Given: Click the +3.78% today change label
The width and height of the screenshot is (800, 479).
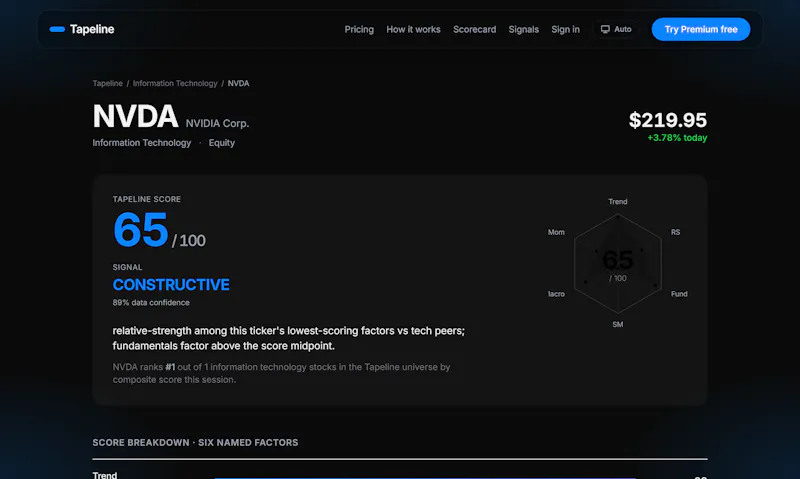Looking at the screenshot, I should (677, 138).
